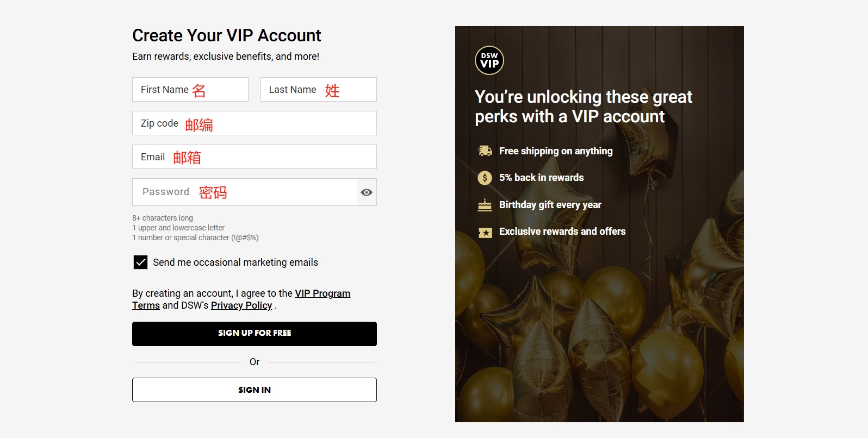Click into the Zip code field

[x=254, y=123]
